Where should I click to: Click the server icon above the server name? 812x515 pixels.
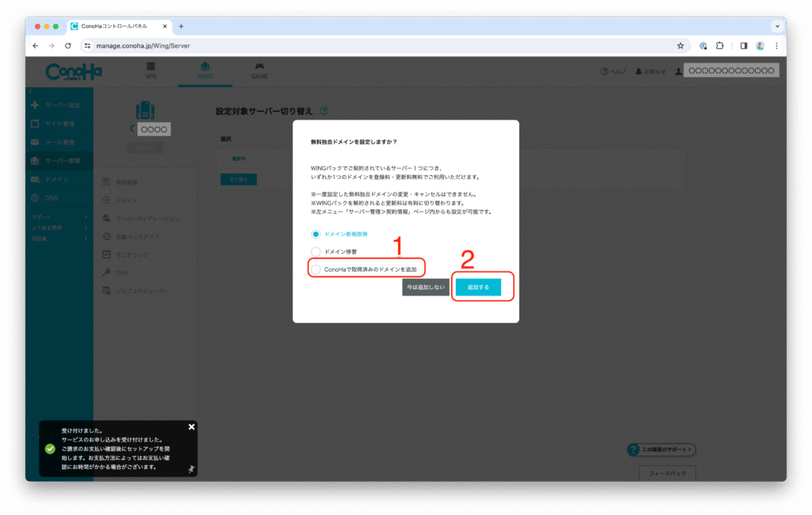(x=146, y=110)
